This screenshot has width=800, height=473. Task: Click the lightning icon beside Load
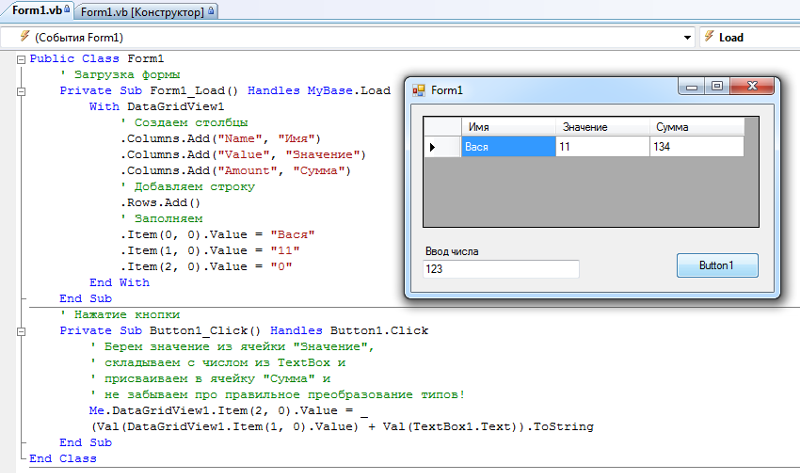pos(710,37)
